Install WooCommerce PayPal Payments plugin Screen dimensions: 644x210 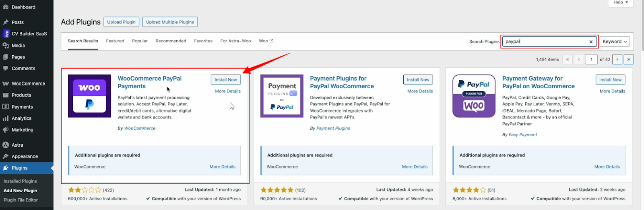click(226, 80)
